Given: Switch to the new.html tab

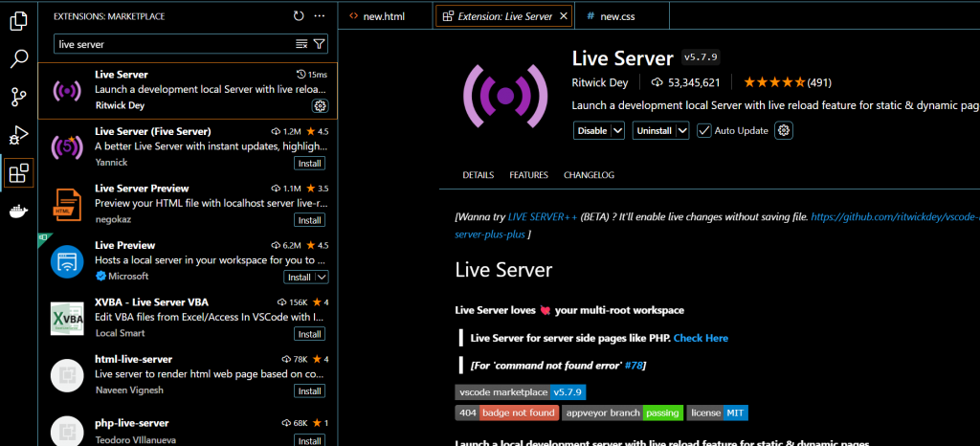Looking at the screenshot, I should coord(385,16).
